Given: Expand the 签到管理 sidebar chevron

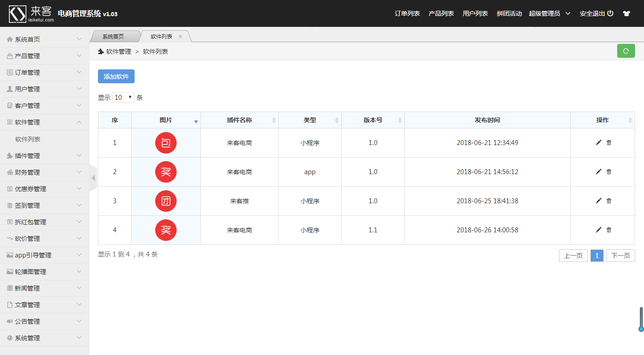Looking at the screenshot, I should pyautogui.click(x=79, y=205).
